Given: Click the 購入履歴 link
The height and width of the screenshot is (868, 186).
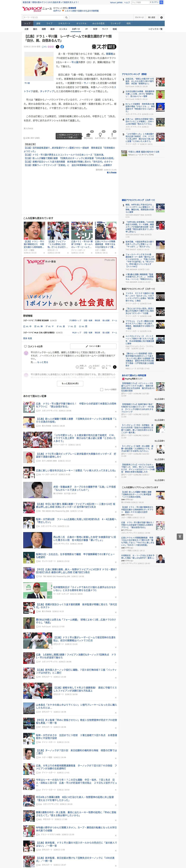Looking at the screenshot, I should [152, 18].
